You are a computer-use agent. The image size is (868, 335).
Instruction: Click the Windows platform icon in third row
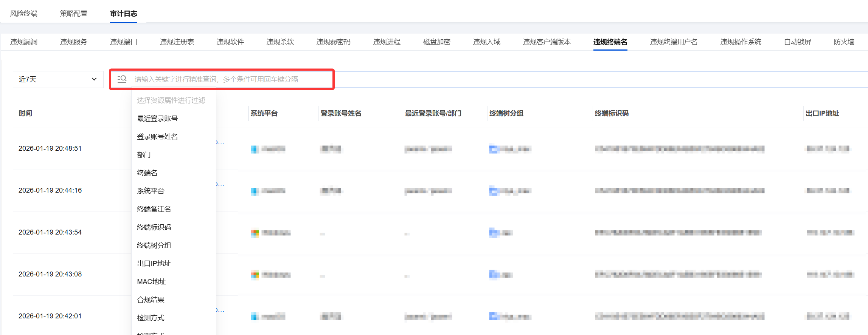click(255, 233)
